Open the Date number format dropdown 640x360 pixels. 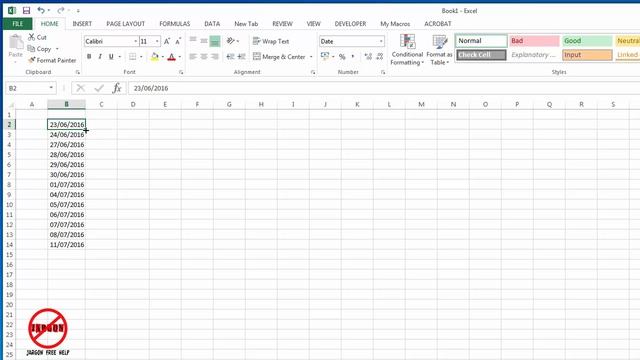click(x=381, y=41)
